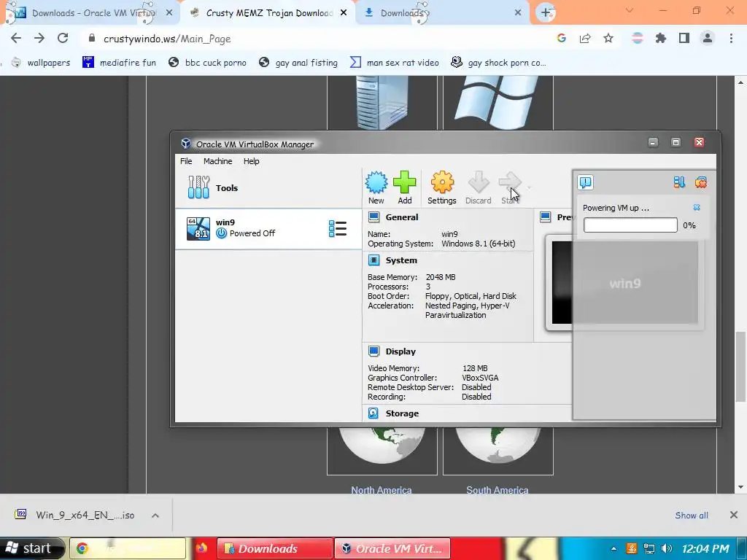Open the North America link
Viewport: 747px width, 560px height.
(381, 489)
